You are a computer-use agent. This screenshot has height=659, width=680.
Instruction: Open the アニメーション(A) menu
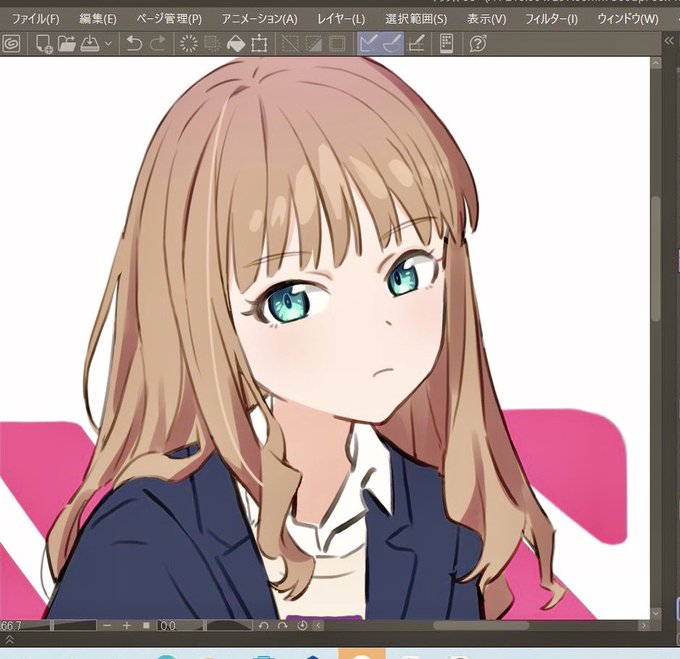coord(259,19)
